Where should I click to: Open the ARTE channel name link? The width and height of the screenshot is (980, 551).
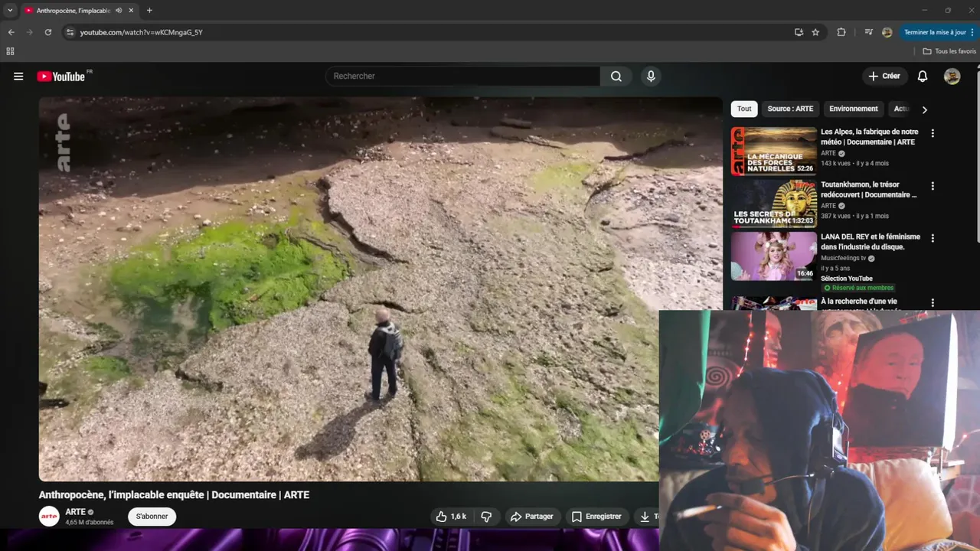pos(75,512)
